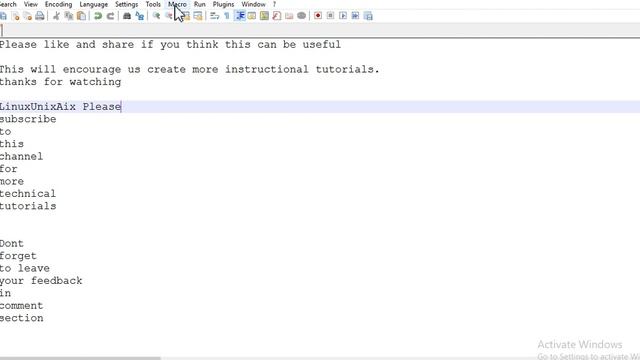
Task: Redo the last undone edit
Action: coord(110,16)
